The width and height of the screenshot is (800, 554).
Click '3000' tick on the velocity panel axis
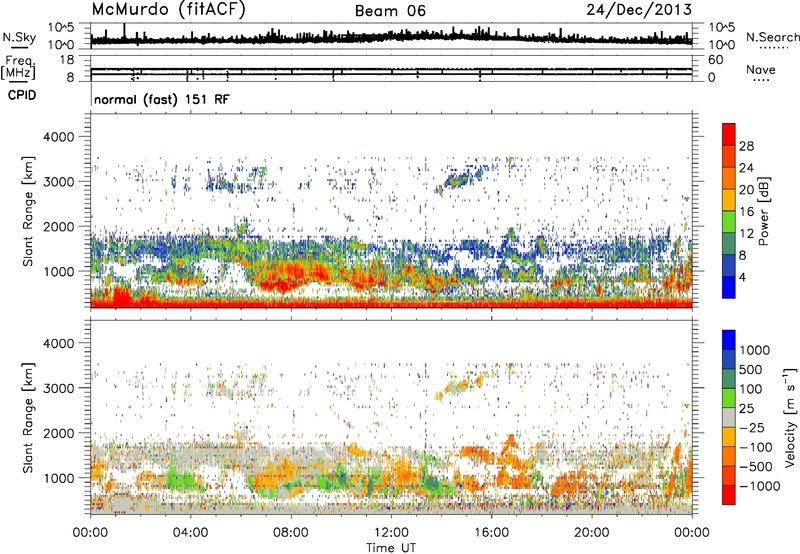pos(59,388)
